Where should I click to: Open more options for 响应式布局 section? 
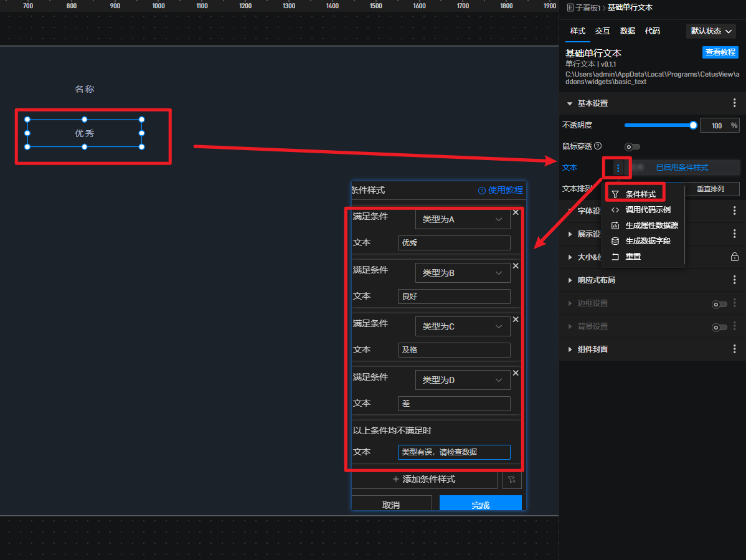[x=735, y=280]
